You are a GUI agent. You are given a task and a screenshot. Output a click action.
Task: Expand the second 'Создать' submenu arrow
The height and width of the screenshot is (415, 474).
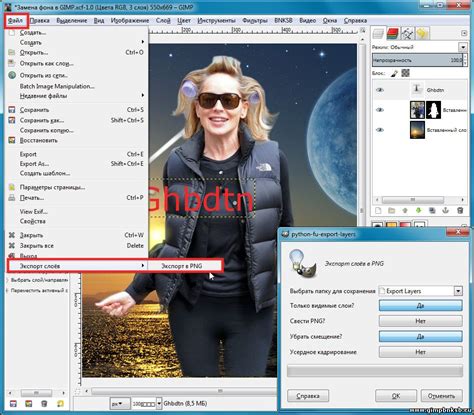tap(143, 42)
